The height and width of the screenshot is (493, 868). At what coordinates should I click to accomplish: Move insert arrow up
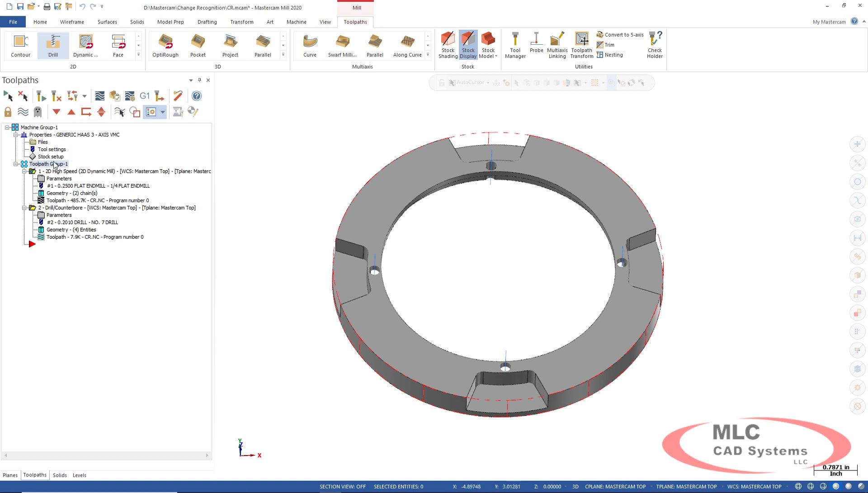tap(71, 112)
